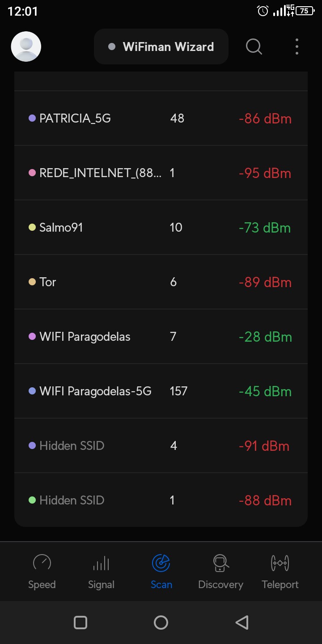Select the REDE_INTELNET network row
Viewport: 322px width, 644px height.
[x=161, y=173]
